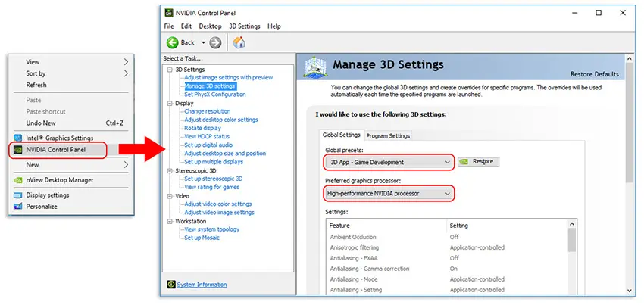Screen dimensions: 644x305
Task: Open Adjust desktop color settings
Action: [x=221, y=120]
